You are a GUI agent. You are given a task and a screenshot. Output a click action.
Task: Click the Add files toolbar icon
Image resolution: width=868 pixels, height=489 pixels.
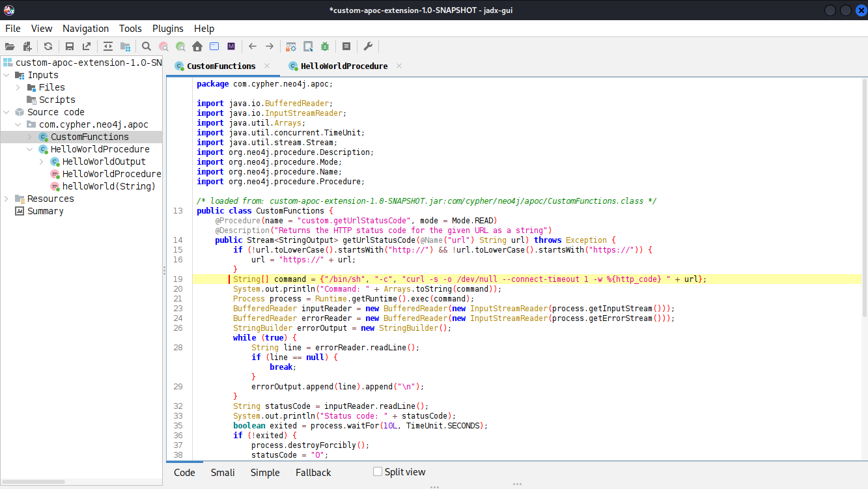tap(27, 46)
